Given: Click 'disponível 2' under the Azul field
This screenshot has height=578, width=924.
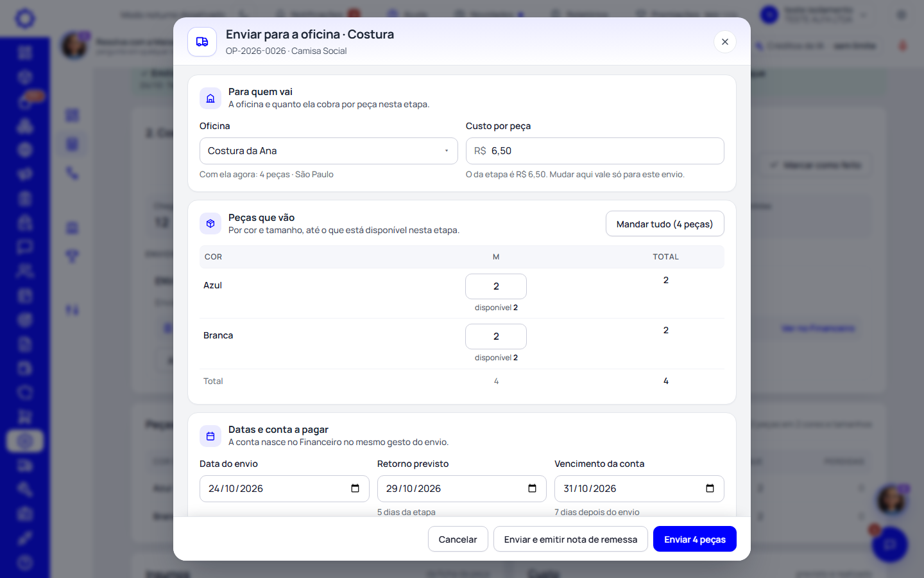Looking at the screenshot, I should click(496, 308).
